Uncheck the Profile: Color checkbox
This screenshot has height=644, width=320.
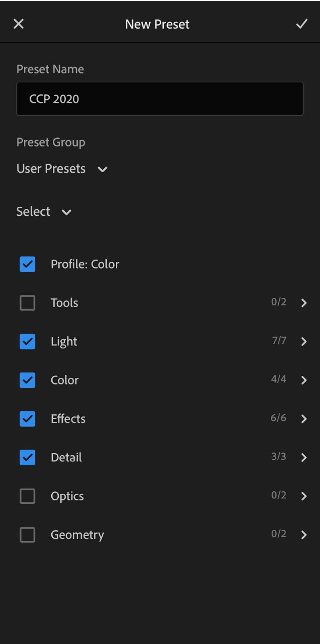point(27,264)
